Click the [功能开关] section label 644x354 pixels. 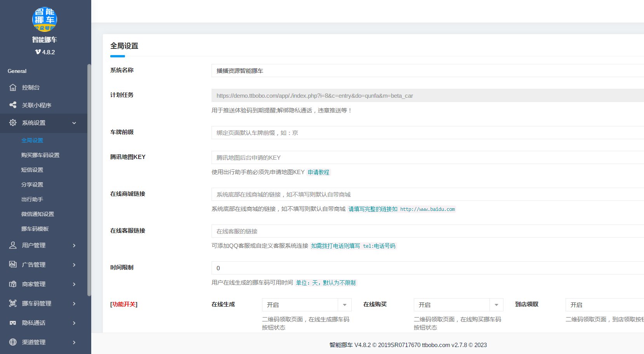[x=124, y=304]
